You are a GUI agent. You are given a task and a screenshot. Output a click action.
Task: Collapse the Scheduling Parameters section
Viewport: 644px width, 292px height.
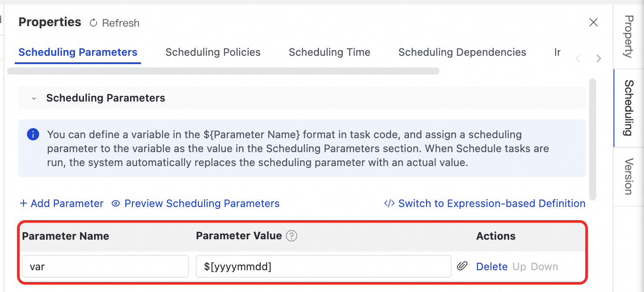tap(34, 98)
